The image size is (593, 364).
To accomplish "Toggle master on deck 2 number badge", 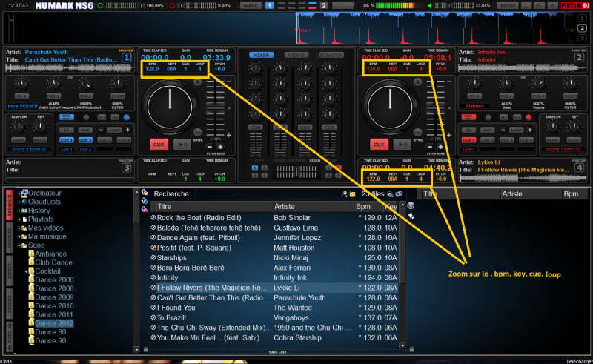I will point(579,58).
